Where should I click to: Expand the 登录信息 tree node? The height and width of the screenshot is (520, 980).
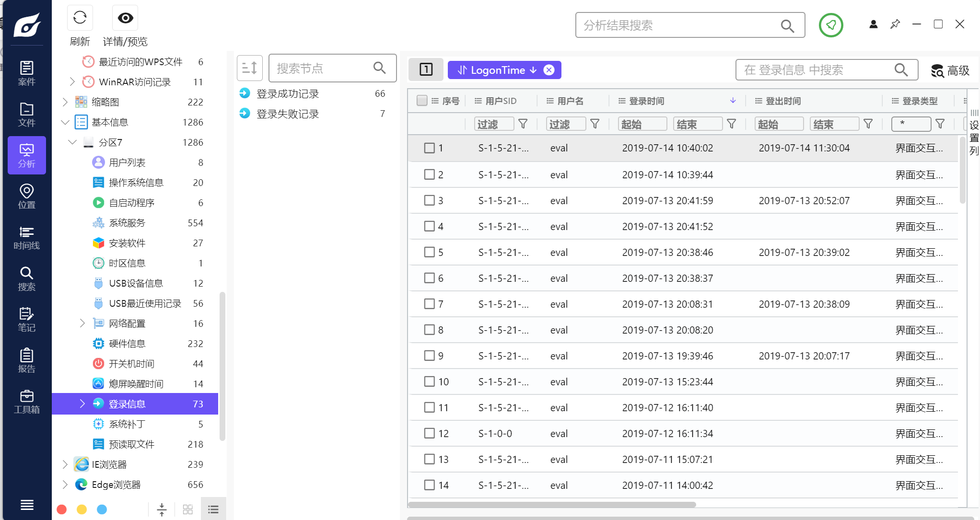[x=82, y=404]
